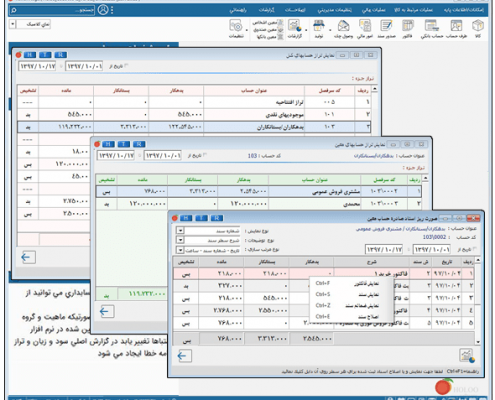Screen dimensions: 495x400
Task: Open the امور مالی (financial affairs) toolbar icon
Action: pos(365,29)
